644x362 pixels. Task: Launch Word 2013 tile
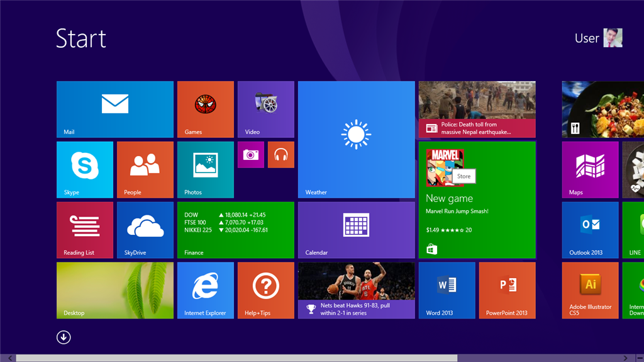click(447, 290)
